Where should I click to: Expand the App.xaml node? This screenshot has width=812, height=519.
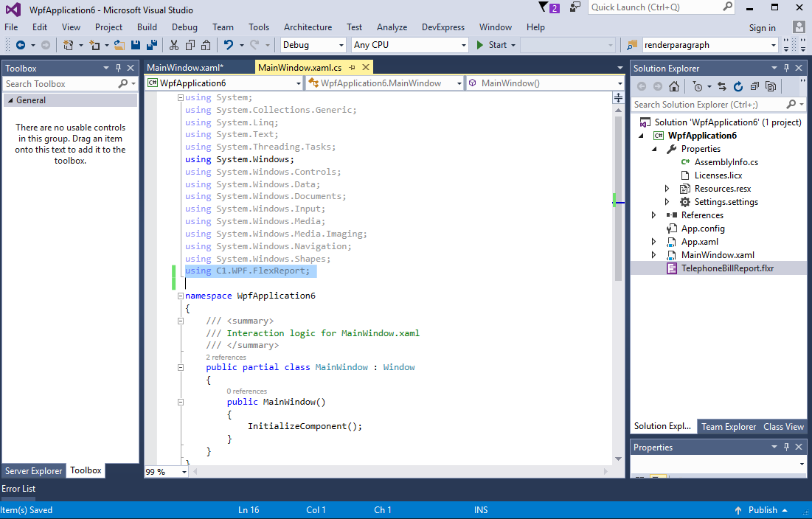[653, 242]
